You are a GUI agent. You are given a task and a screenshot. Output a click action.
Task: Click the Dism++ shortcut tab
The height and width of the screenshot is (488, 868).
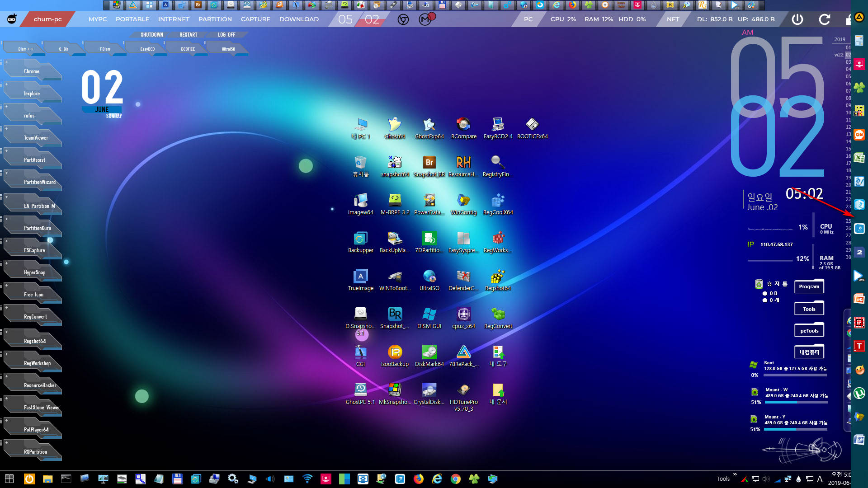click(25, 49)
